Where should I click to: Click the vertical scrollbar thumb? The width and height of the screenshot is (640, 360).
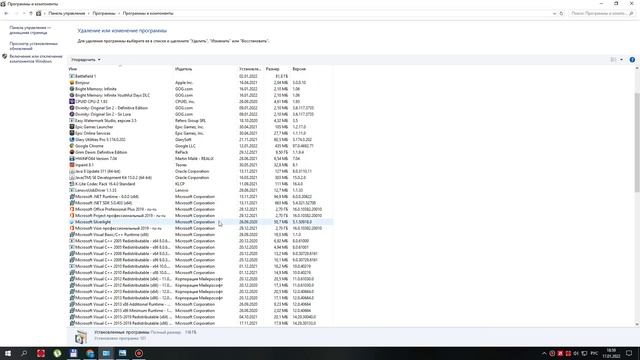[x=637, y=143]
